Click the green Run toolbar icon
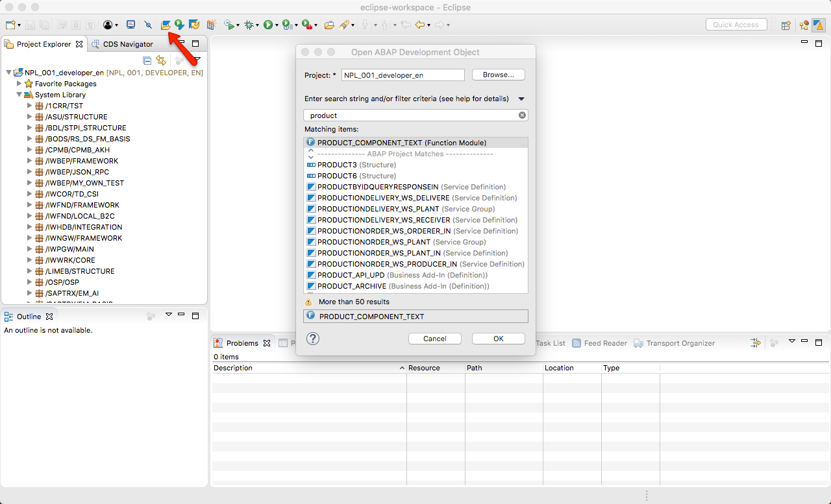 (267, 25)
